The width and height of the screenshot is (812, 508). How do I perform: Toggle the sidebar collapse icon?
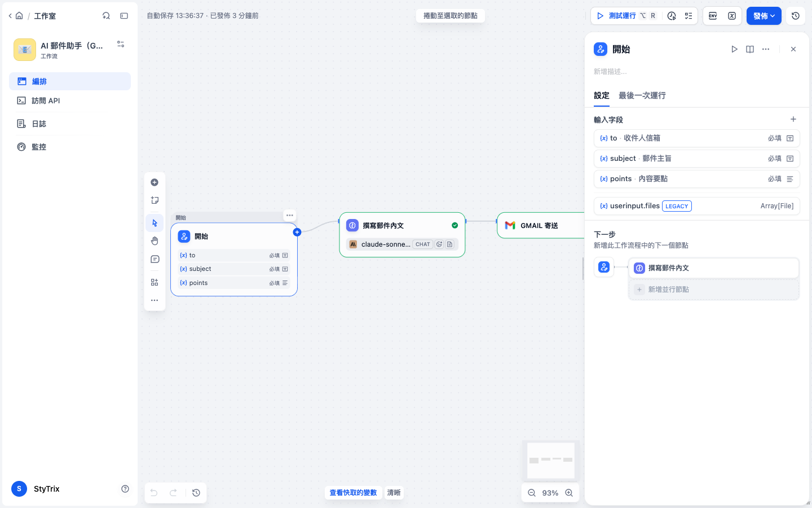(124, 16)
